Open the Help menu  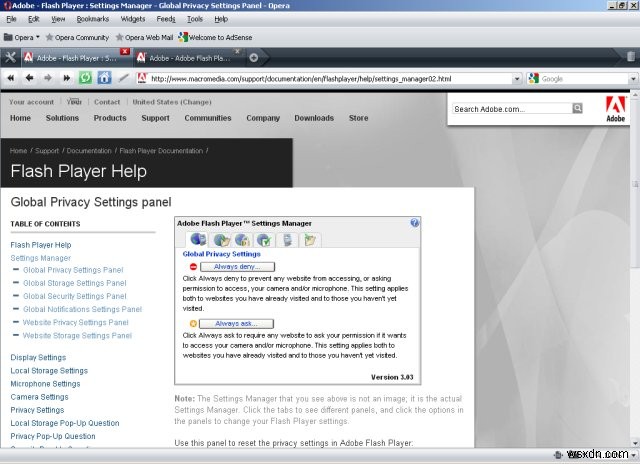pos(221,19)
